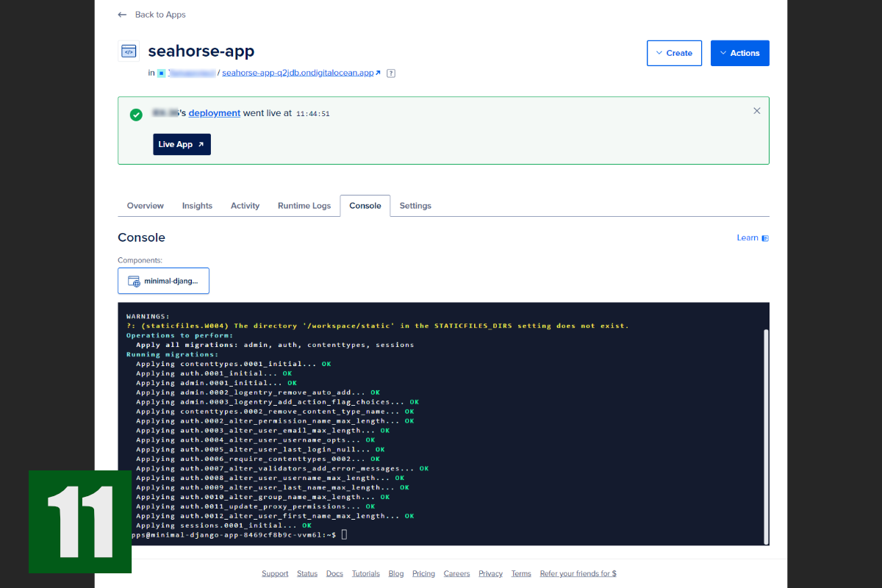The width and height of the screenshot is (882, 588).
Task: Open the deployment link in banner
Action: (215, 113)
